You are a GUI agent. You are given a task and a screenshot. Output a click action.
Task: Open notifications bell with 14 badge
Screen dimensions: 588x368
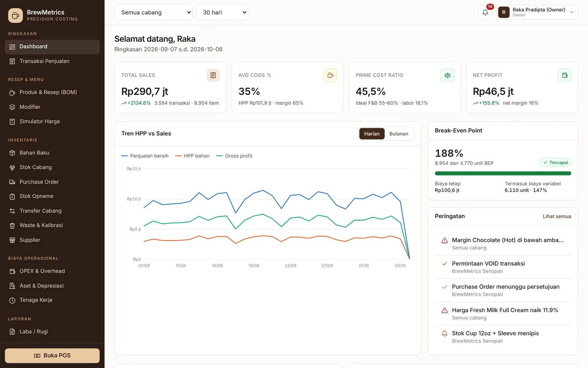coord(485,12)
